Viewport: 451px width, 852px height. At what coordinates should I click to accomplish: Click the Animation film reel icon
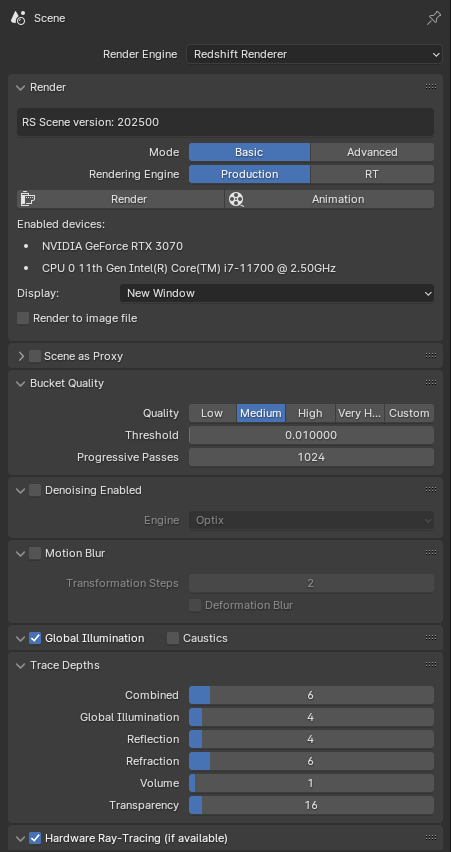point(236,199)
